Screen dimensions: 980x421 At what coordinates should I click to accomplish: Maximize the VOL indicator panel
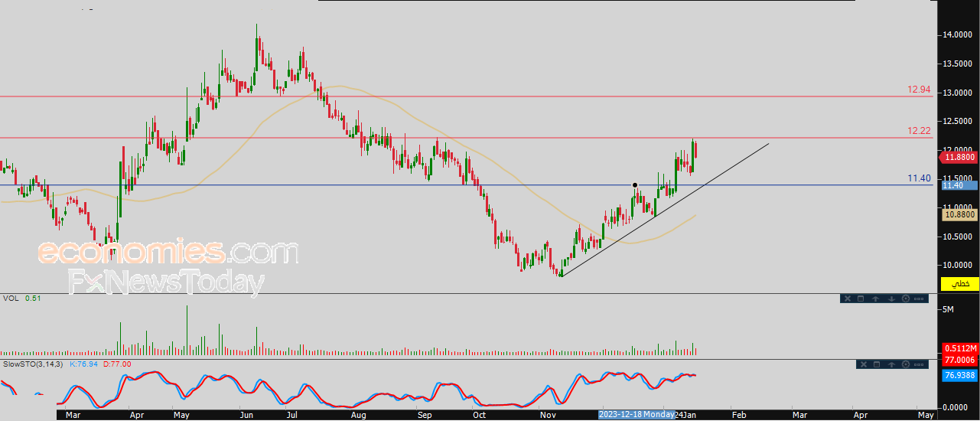click(861, 299)
